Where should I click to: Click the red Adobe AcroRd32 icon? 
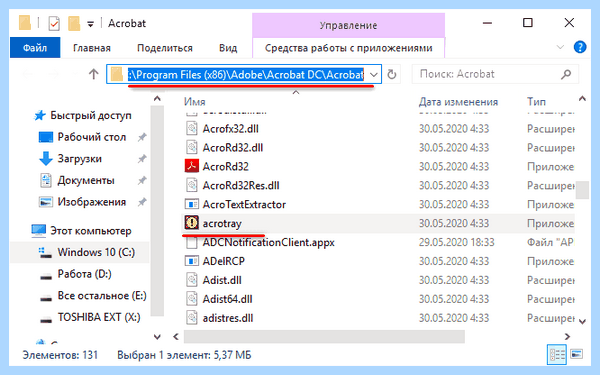192,166
